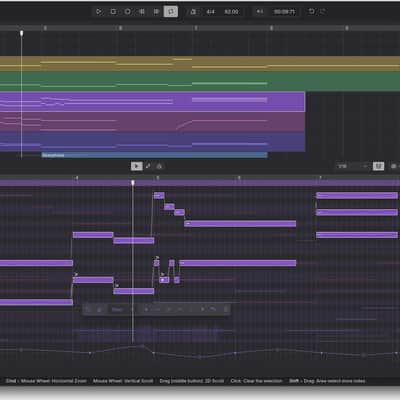Click the rightmost icon in piano roll toolbar
The width and height of the screenshot is (400, 400).
tap(394, 166)
